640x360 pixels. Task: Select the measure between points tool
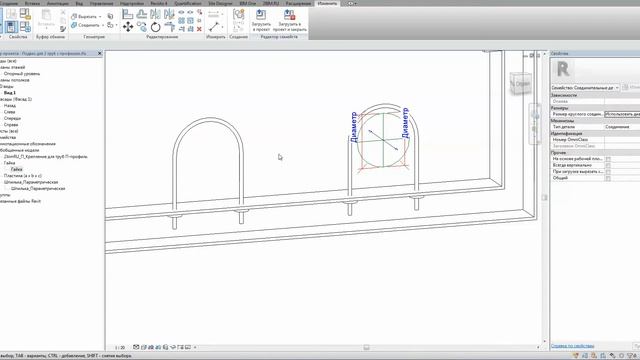[214, 27]
